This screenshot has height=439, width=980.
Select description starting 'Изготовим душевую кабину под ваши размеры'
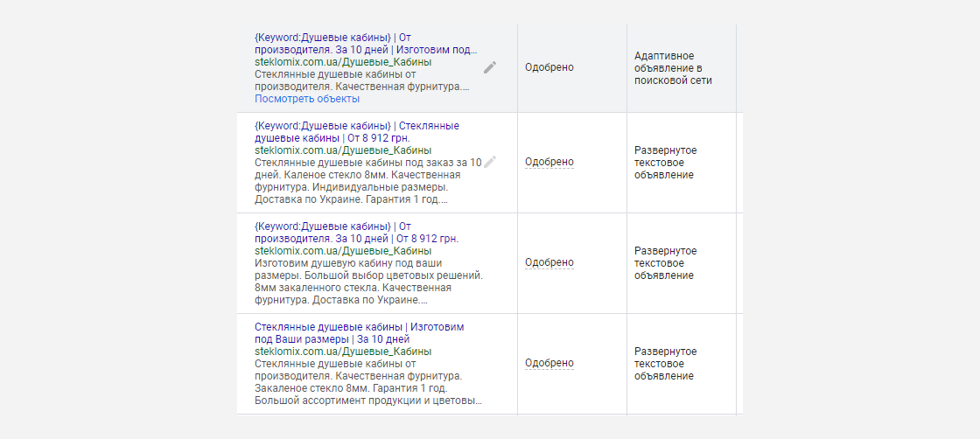[x=368, y=282]
